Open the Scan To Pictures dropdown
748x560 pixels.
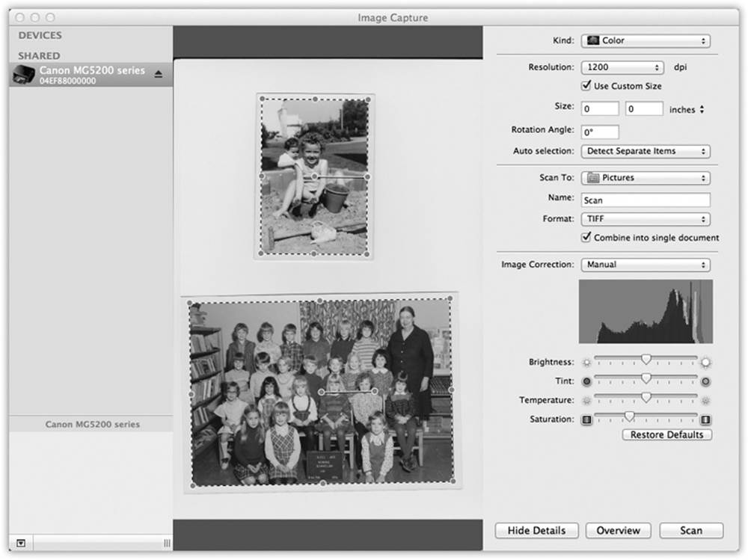[646, 178]
